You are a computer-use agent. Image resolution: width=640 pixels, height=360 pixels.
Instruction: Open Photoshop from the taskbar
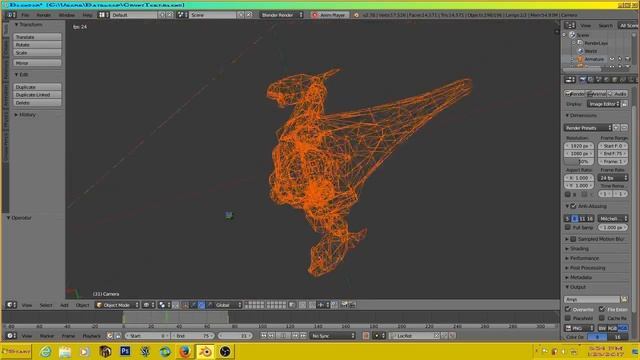[x=125, y=351]
